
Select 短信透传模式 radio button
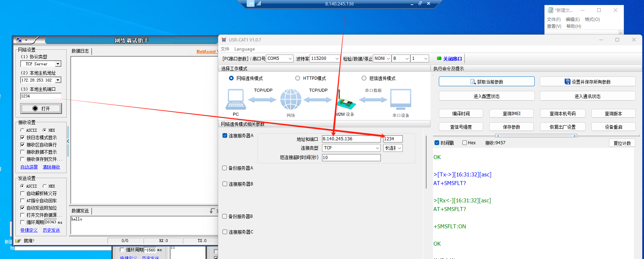364,78
